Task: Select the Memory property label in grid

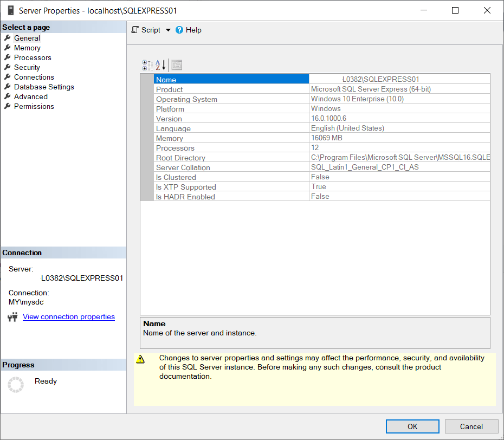Action: [x=170, y=138]
